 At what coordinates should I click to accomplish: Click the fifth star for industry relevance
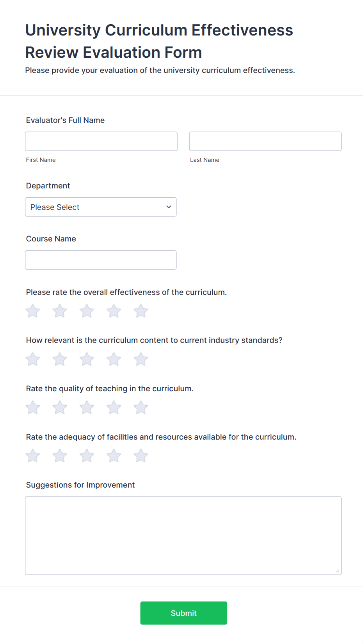click(141, 359)
